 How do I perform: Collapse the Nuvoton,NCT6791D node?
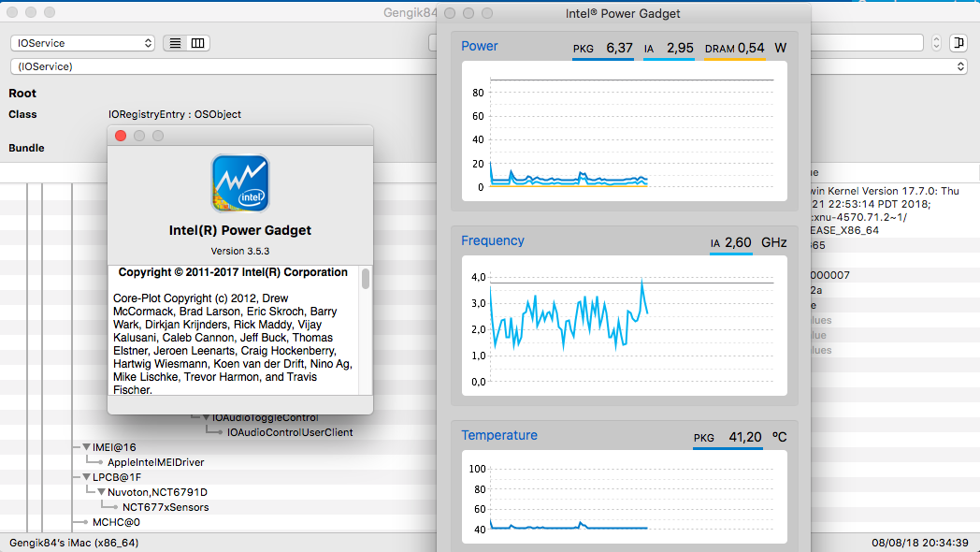(x=101, y=492)
